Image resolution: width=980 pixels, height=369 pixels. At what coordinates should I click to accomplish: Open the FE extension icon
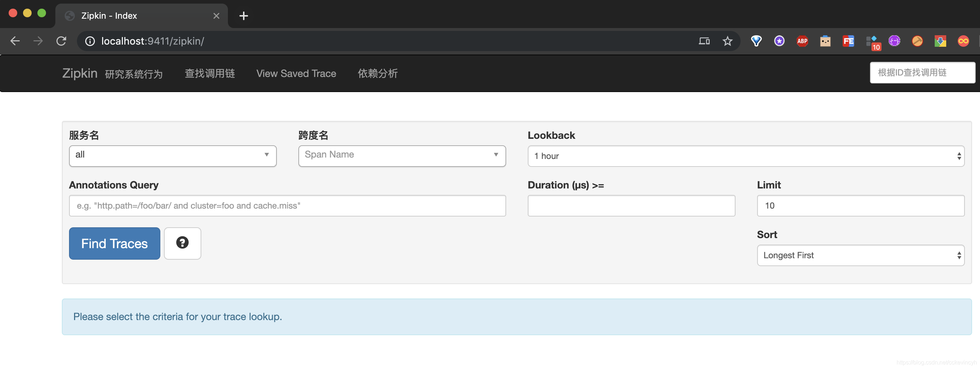coord(848,41)
